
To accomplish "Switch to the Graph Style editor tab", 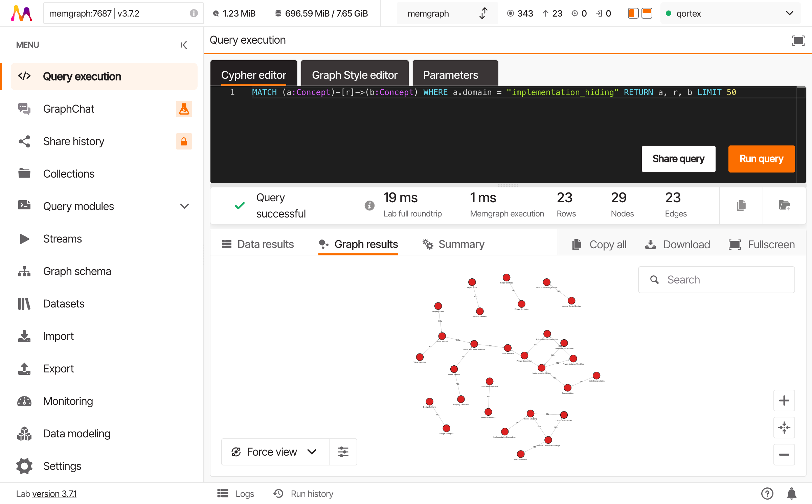I will 355,75.
